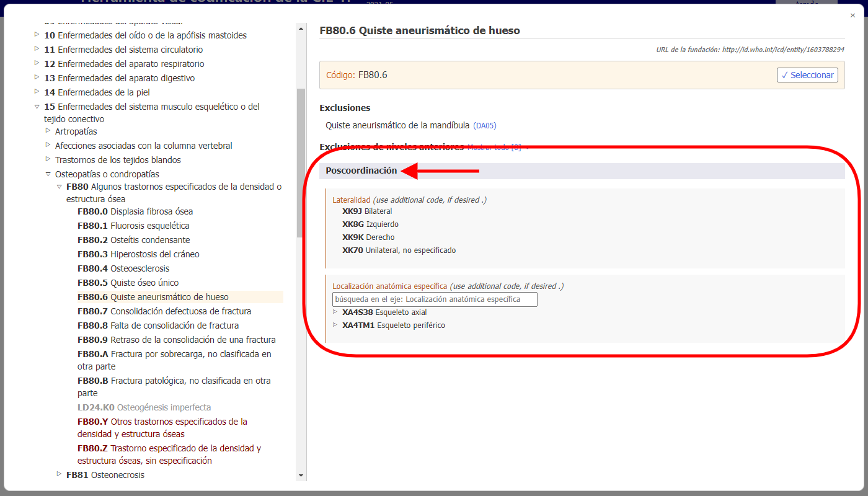This screenshot has width=868, height=496.
Task: Open chapter 14 Enfermedades de la piel label
Action: click(97, 92)
